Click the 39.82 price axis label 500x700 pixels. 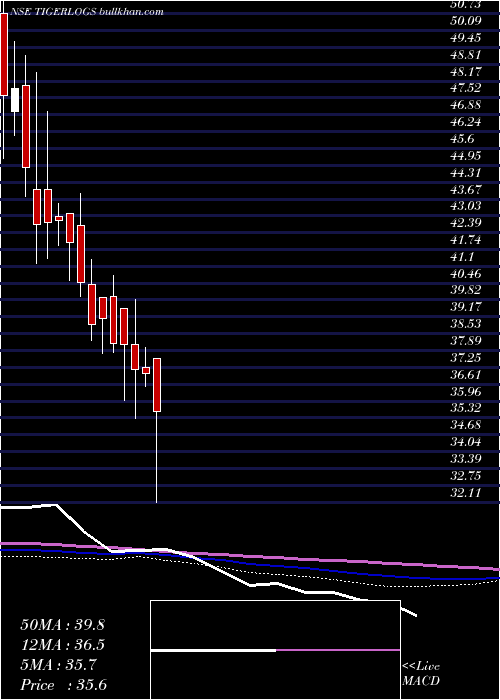coord(466,291)
